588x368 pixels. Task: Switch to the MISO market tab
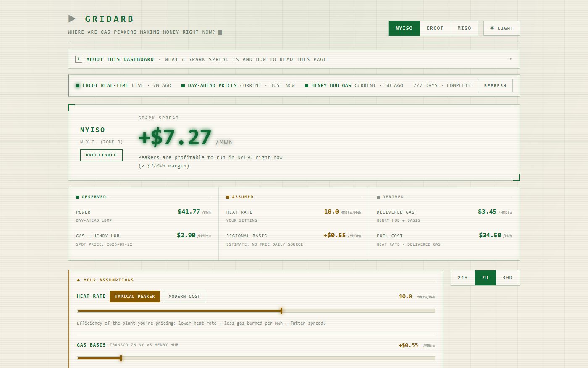[x=465, y=28]
